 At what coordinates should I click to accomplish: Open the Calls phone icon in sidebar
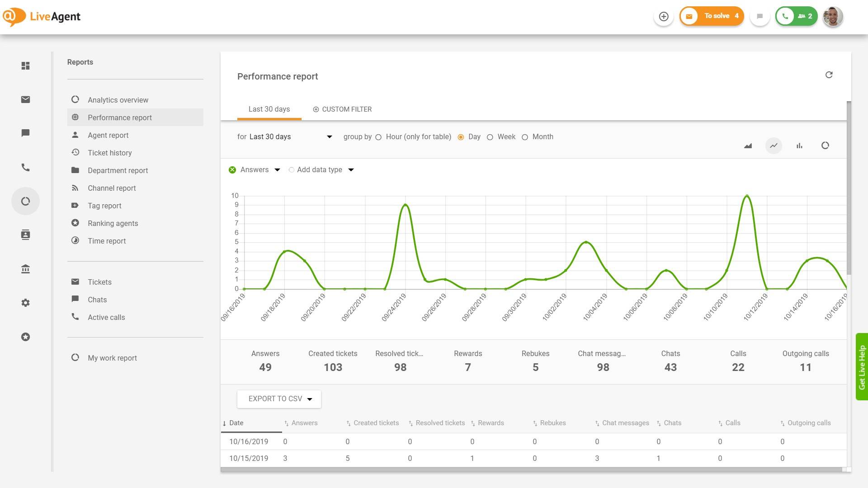tap(26, 167)
